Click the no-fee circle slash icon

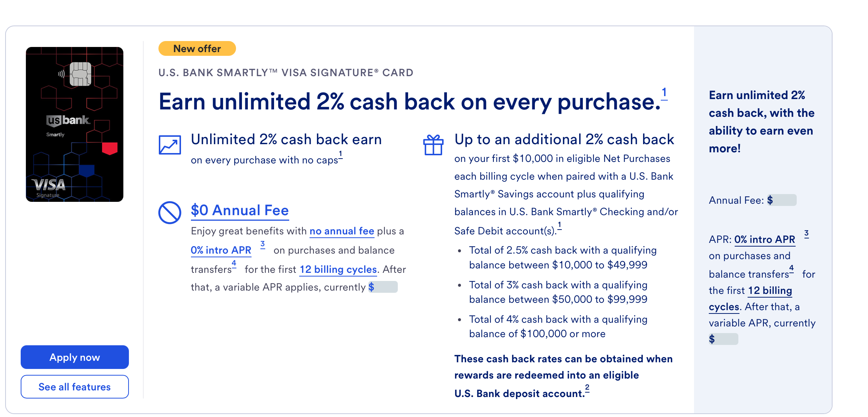(170, 213)
